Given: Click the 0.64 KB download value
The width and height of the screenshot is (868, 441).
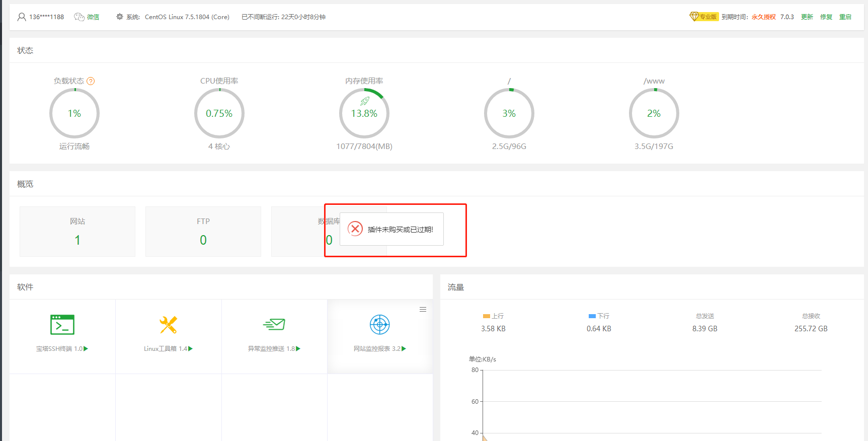Looking at the screenshot, I should pyautogui.click(x=599, y=329).
